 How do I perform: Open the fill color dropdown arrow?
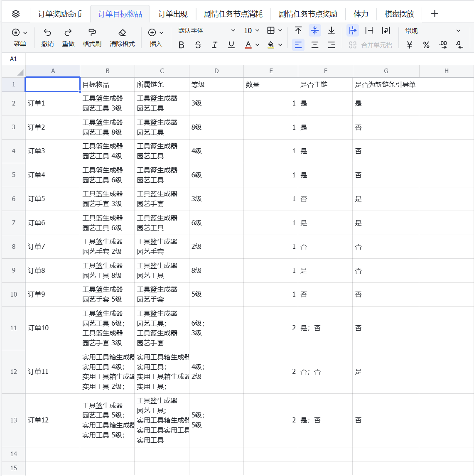click(280, 45)
